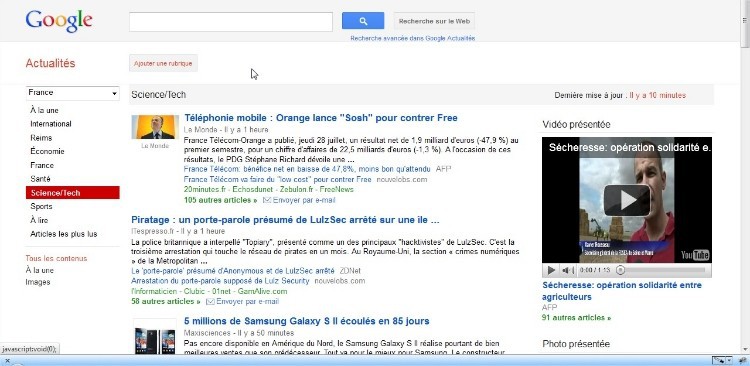This screenshot has width=750, height=366.
Task: Click the email envelope icon under LulzSec article
Action: pyautogui.click(x=210, y=302)
